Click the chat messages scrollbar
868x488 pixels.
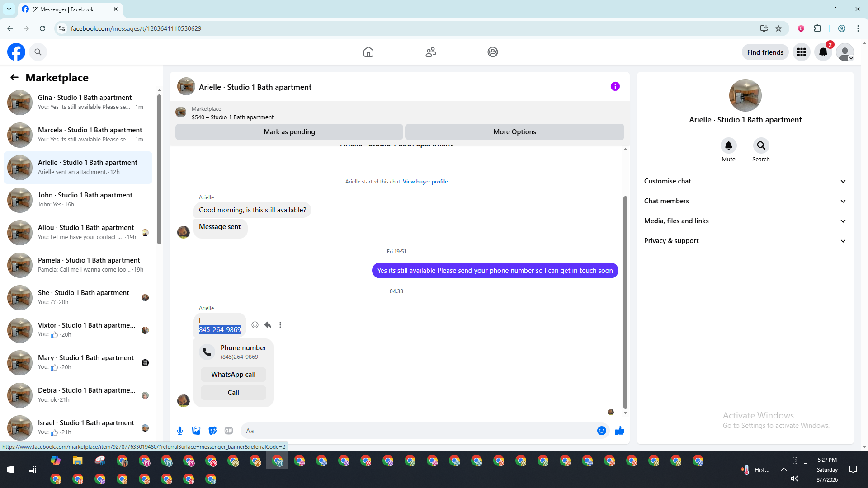pos(625,302)
